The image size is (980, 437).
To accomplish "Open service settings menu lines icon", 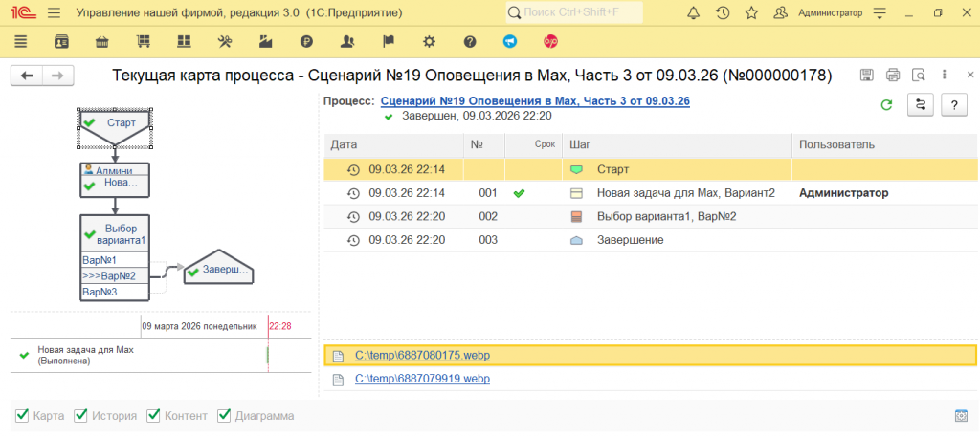I will (x=880, y=12).
